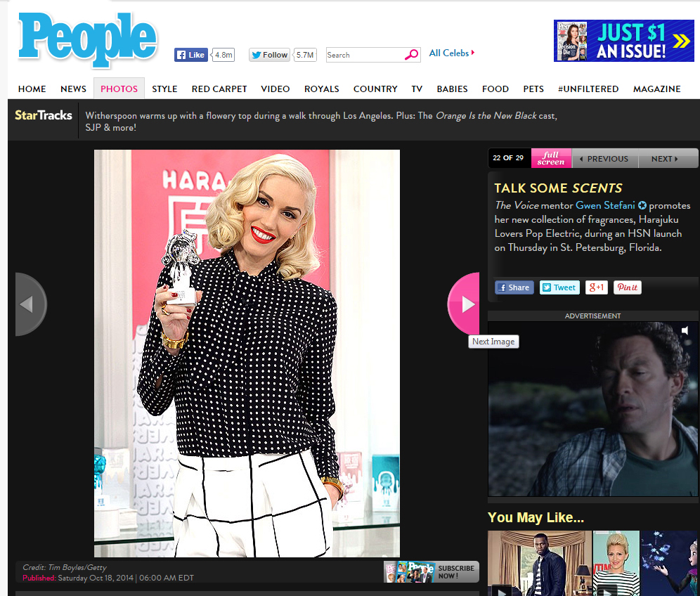
Task: Open the man in dark jacket thumbnail
Action: pyautogui.click(x=539, y=564)
